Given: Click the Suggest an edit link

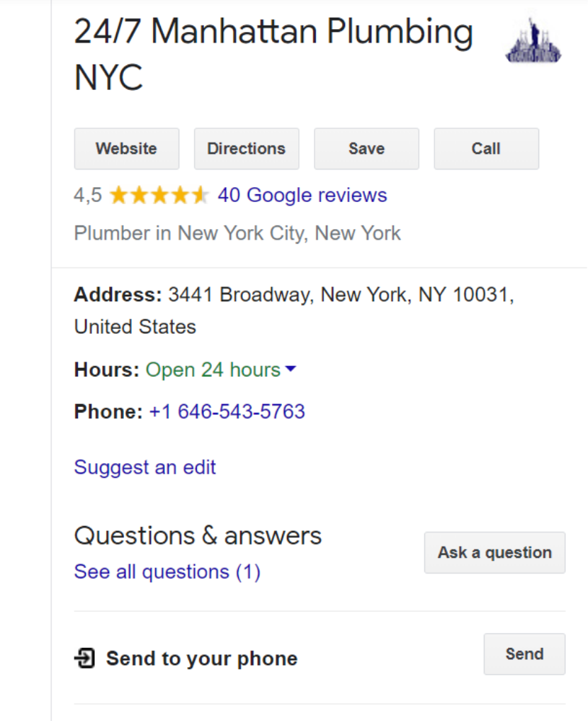Looking at the screenshot, I should click(x=145, y=467).
